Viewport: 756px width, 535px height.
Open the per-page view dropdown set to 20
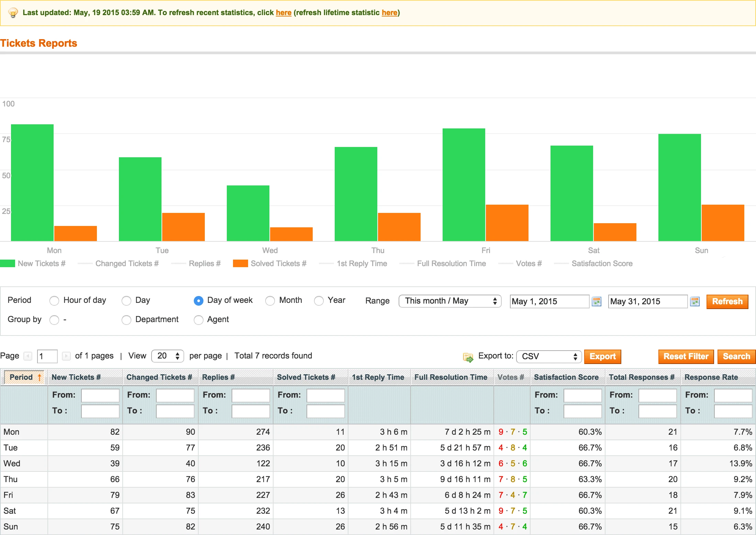point(167,356)
